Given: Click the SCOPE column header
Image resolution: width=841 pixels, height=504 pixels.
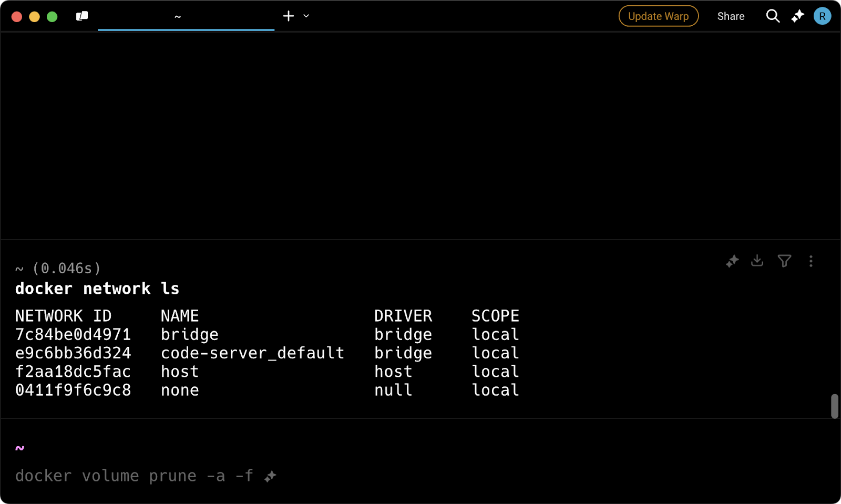Looking at the screenshot, I should point(495,316).
